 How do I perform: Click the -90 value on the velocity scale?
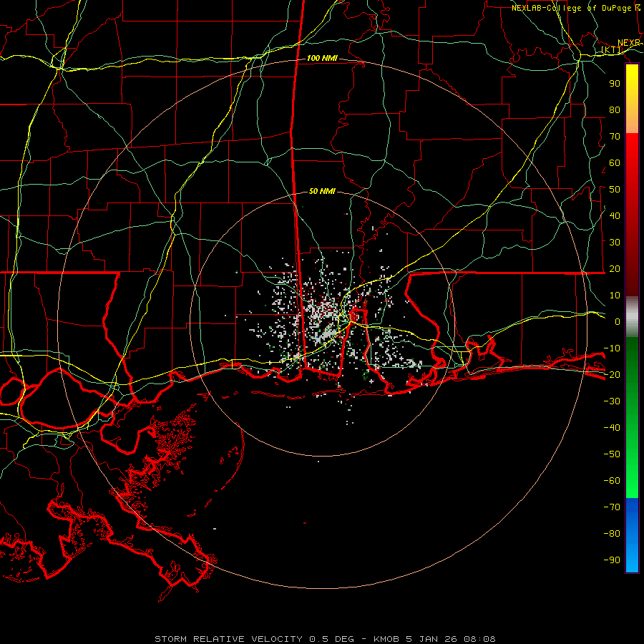[x=612, y=560]
